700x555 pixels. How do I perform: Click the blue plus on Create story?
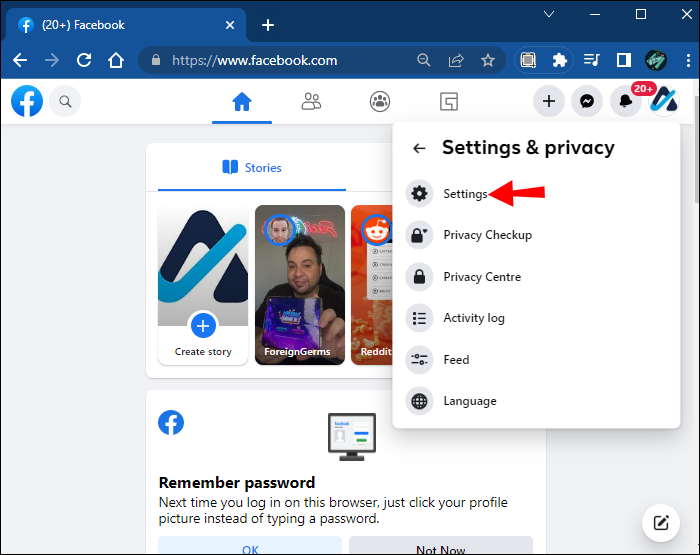203,325
